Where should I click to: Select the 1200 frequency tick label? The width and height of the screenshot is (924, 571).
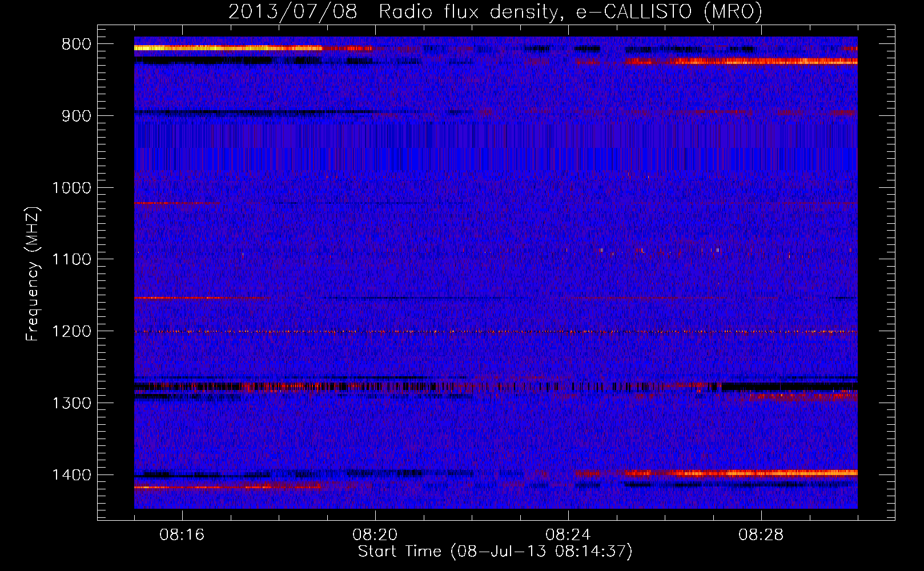point(71,331)
